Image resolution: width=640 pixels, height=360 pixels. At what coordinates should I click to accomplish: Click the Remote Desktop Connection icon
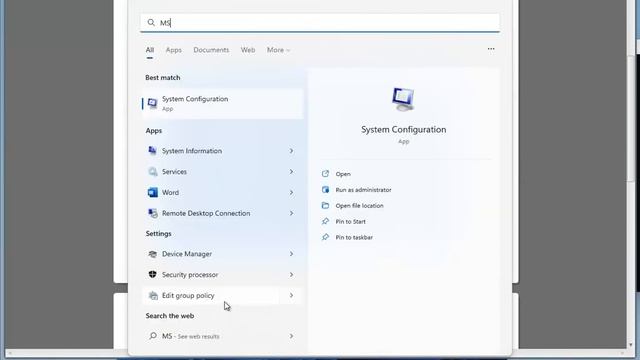[x=152, y=213]
